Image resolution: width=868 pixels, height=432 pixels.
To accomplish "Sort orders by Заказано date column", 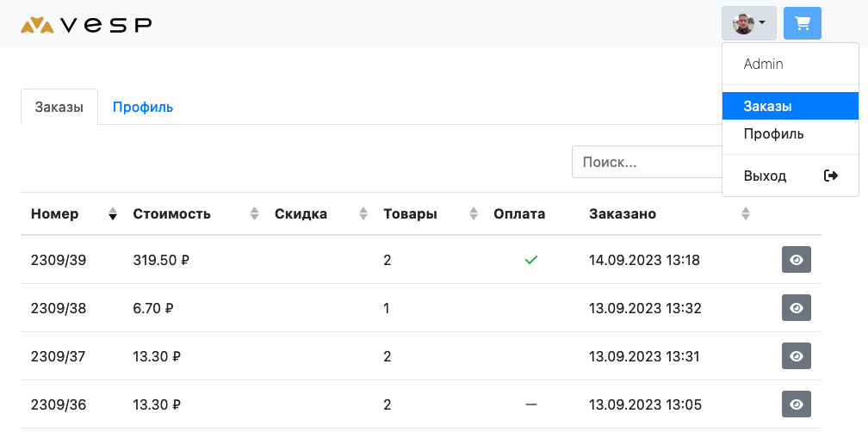I will pos(746,213).
